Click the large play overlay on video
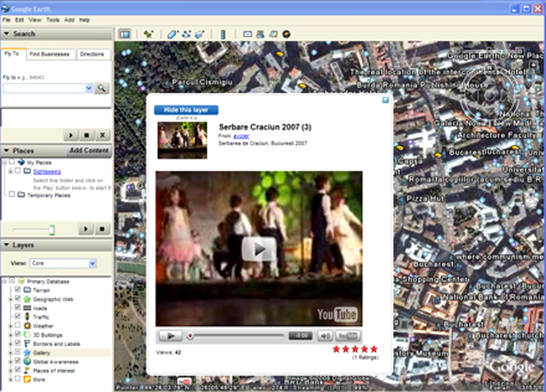 pos(259,249)
